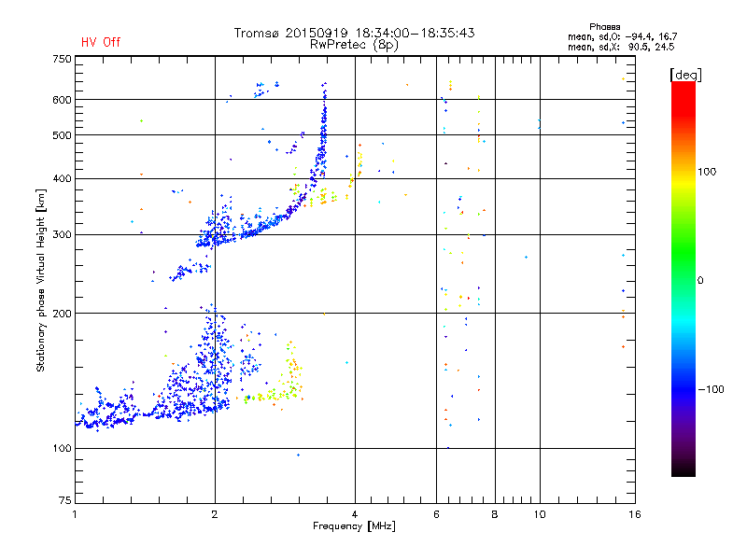The height and width of the screenshot is (560, 747).
Task: Click the x-axis tick '4'
Action: click(x=355, y=514)
